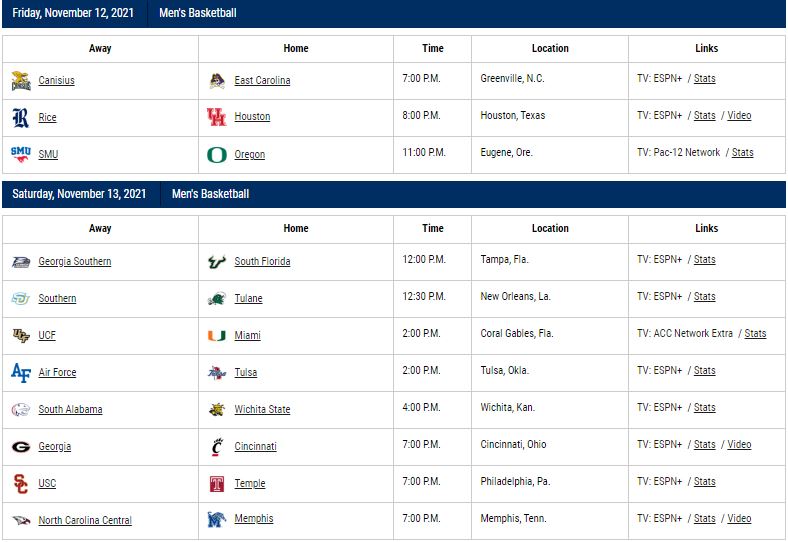Click the Canisius team logo
This screenshot has height=542, width=788.
(21, 80)
